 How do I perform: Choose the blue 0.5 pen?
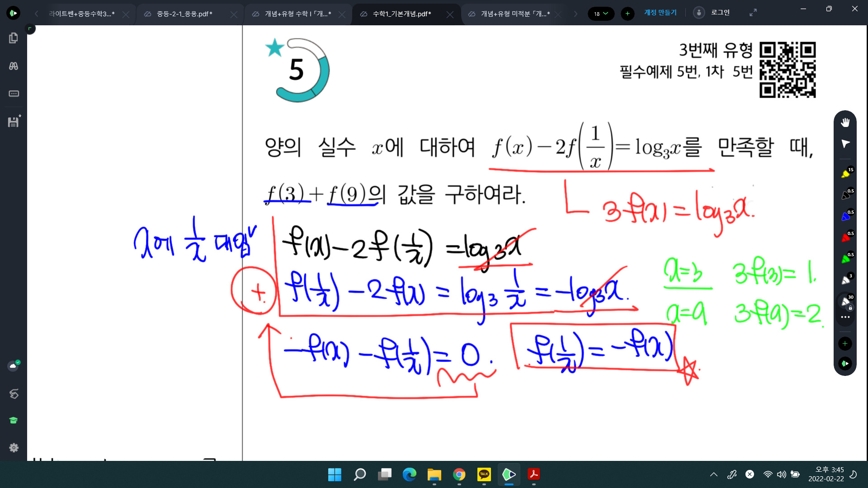[846, 216]
